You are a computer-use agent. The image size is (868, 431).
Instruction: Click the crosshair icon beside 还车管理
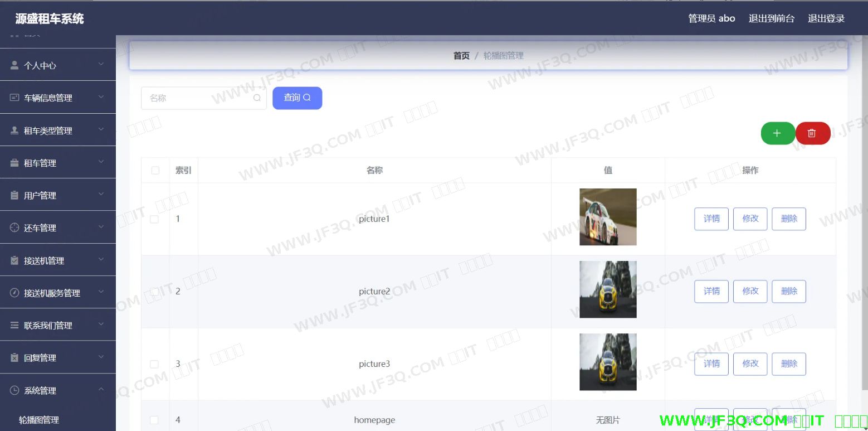(14, 227)
